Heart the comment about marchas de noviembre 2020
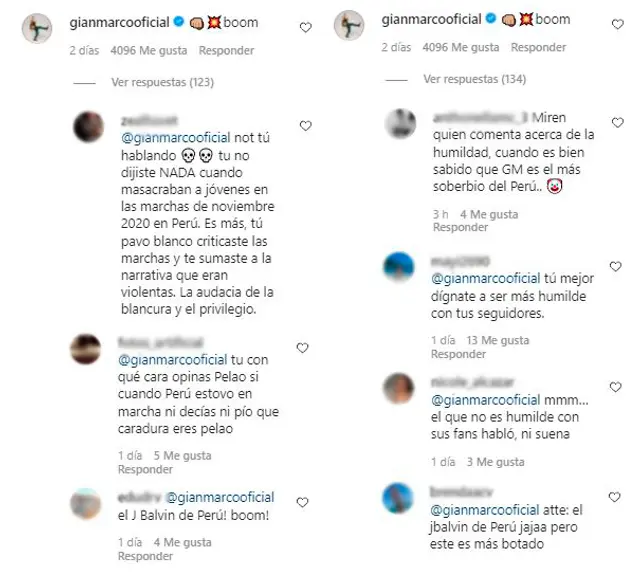This screenshot has width=640, height=586. (x=306, y=126)
